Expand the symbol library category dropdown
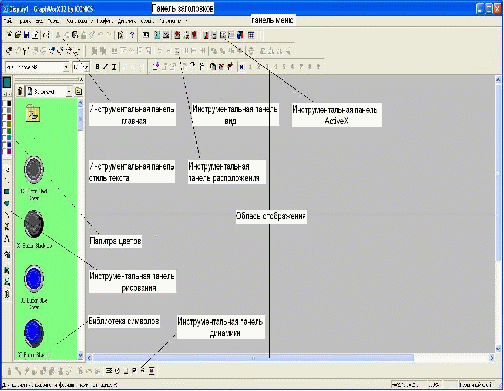The image size is (504, 391). tap(69, 91)
